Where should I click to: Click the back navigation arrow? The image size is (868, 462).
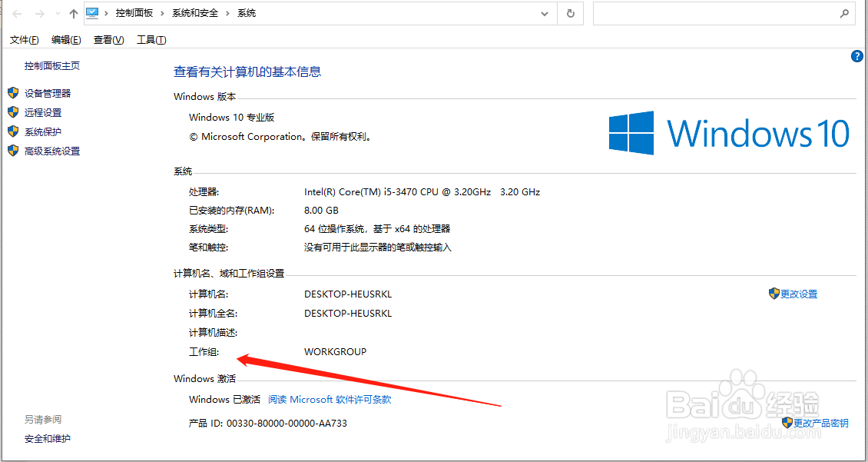[x=17, y=13]
